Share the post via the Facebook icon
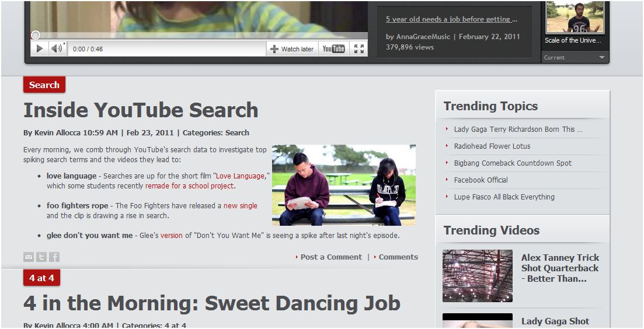 [54, 257]
